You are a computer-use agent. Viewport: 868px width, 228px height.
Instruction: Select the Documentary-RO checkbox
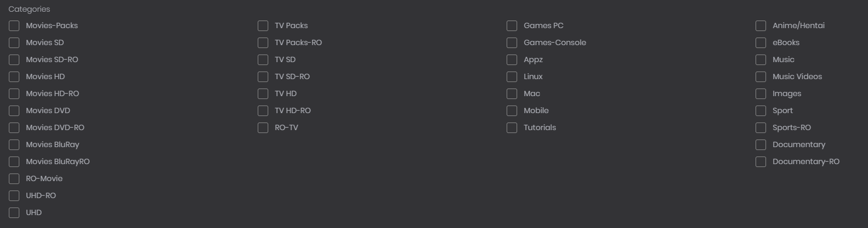[x=761, y=162]
